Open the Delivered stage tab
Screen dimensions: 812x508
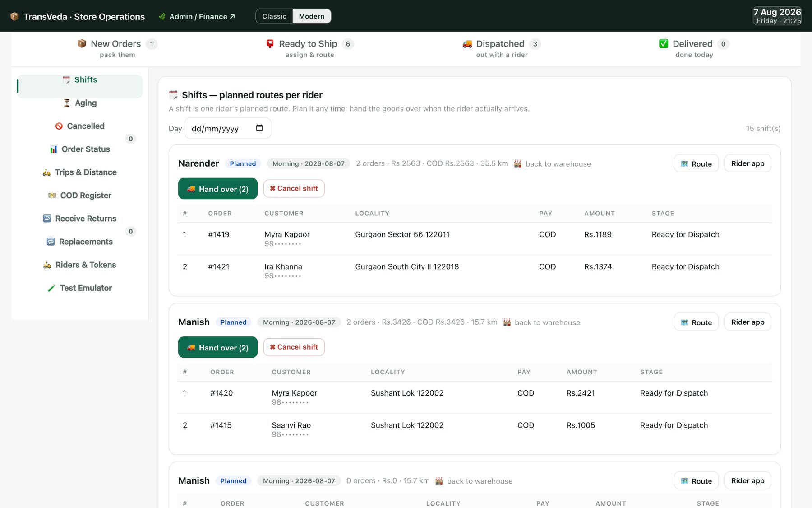(x=694, y=49)
